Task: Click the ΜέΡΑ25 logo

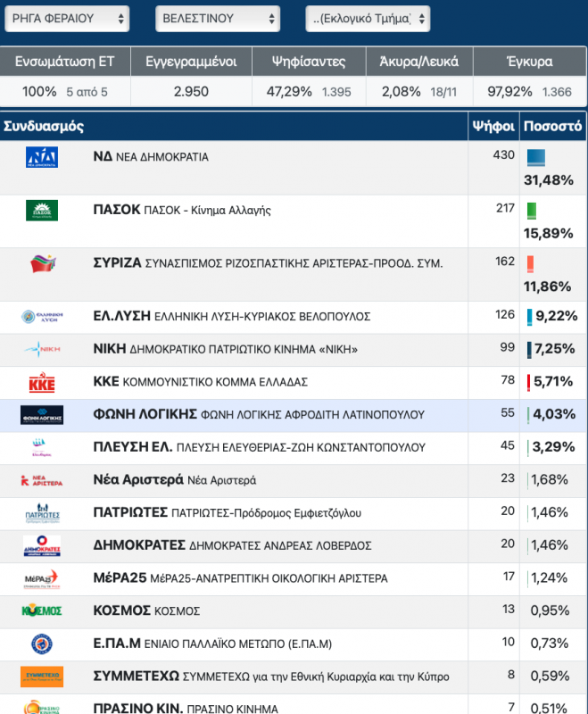Action: click(x=42, y=578)
